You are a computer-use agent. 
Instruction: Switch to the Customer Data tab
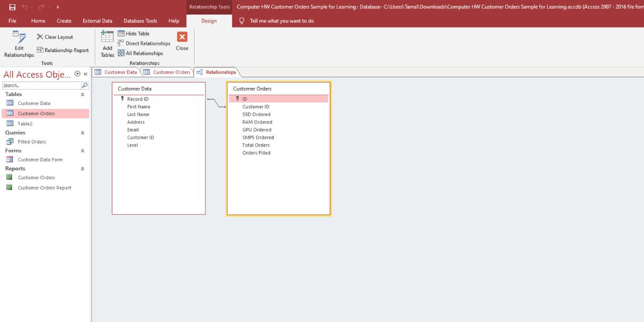[116, 72]
